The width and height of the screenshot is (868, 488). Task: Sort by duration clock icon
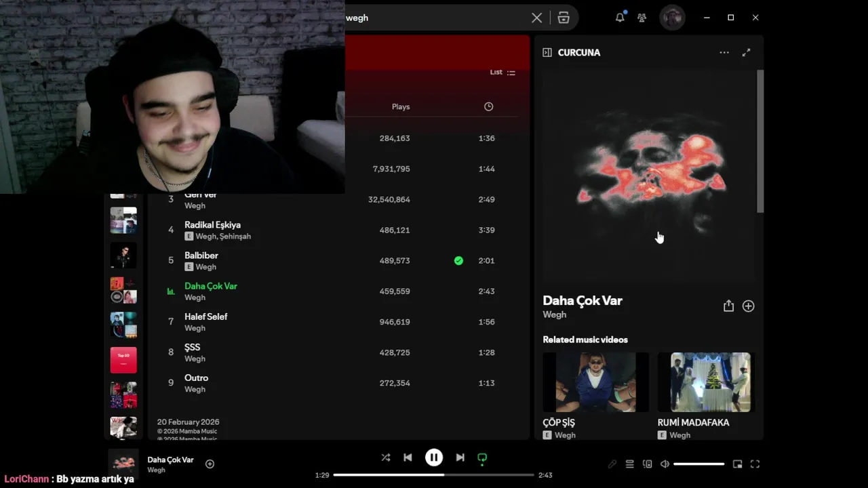pos(488,106)
